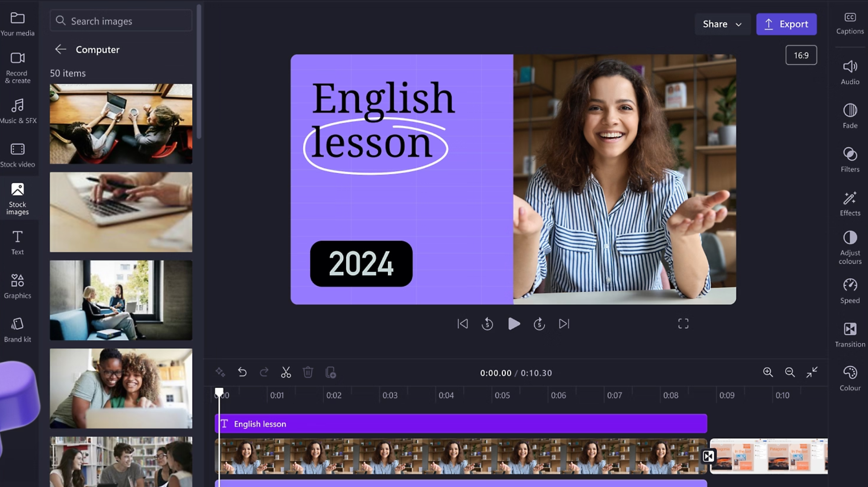Viewport: 868px width, 487px height.
Task: Delete the selected clip
Action: point(308,372)
